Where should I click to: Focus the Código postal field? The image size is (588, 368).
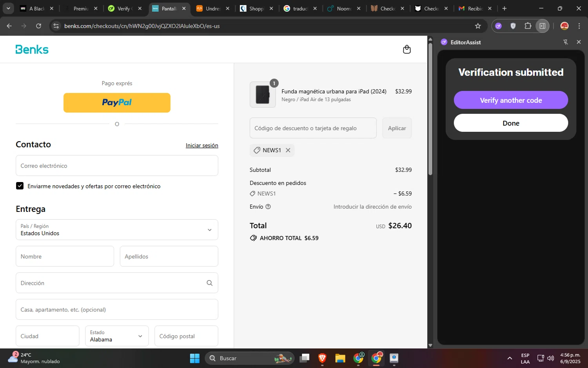pyautogui.click(x=186, y=336)
